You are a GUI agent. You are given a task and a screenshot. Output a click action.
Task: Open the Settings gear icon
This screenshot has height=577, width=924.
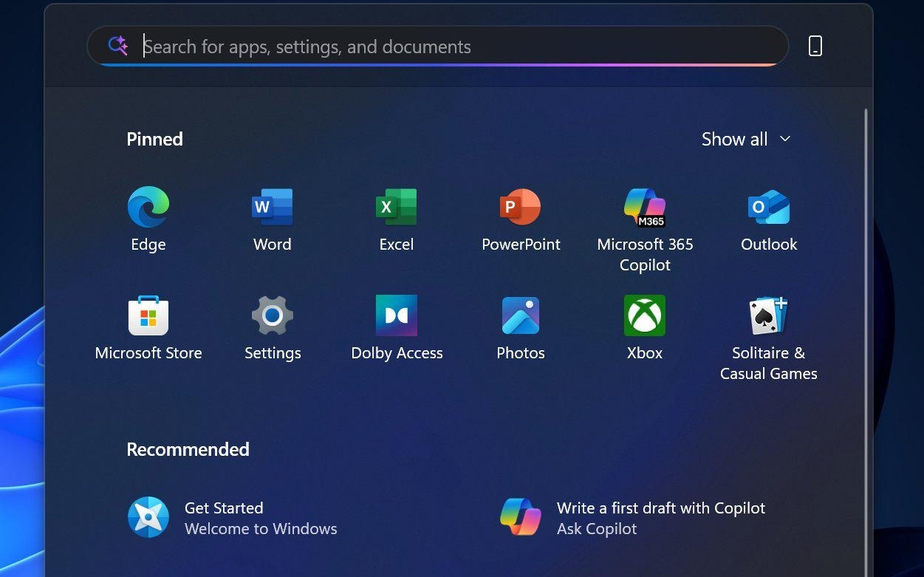(273, 315)
